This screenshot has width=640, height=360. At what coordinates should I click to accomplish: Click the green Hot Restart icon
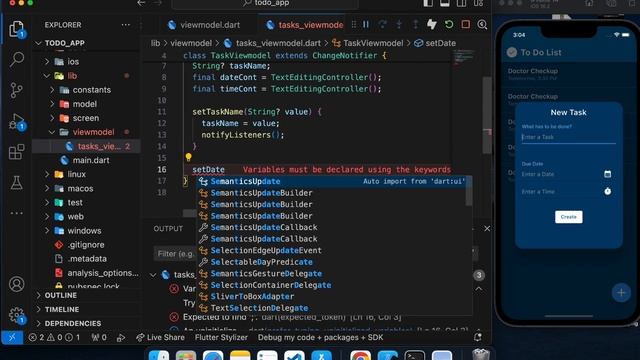coord(449,24)
